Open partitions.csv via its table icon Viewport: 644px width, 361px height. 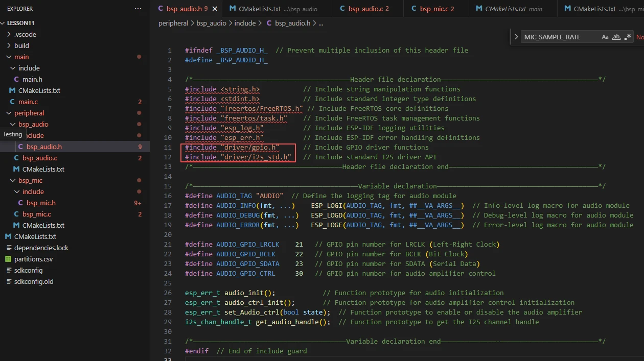click(8, 259)
